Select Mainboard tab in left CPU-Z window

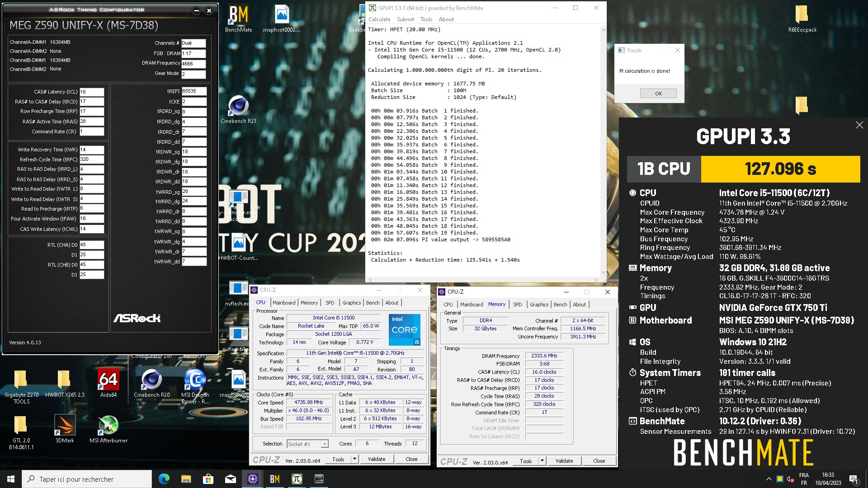284,303
